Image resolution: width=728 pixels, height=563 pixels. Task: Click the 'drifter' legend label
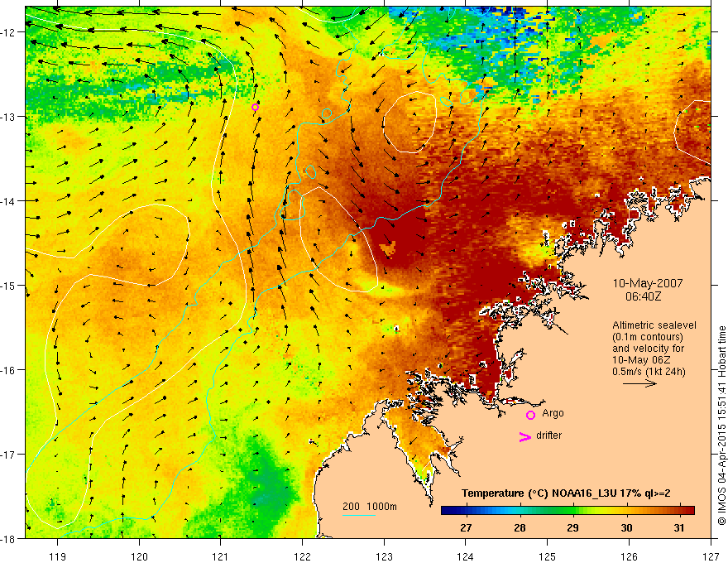[548, 435]
